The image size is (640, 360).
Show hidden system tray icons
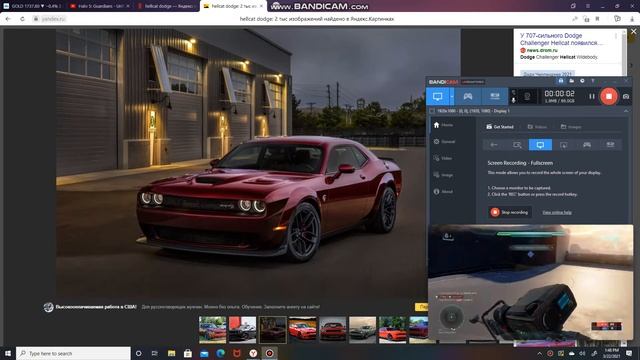pyautogui.click(x=539, y=353)
